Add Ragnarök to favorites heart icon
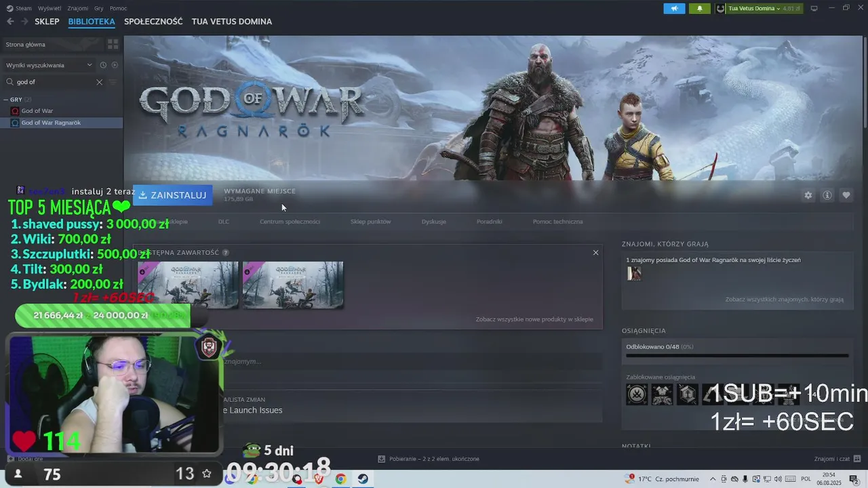 846,195
